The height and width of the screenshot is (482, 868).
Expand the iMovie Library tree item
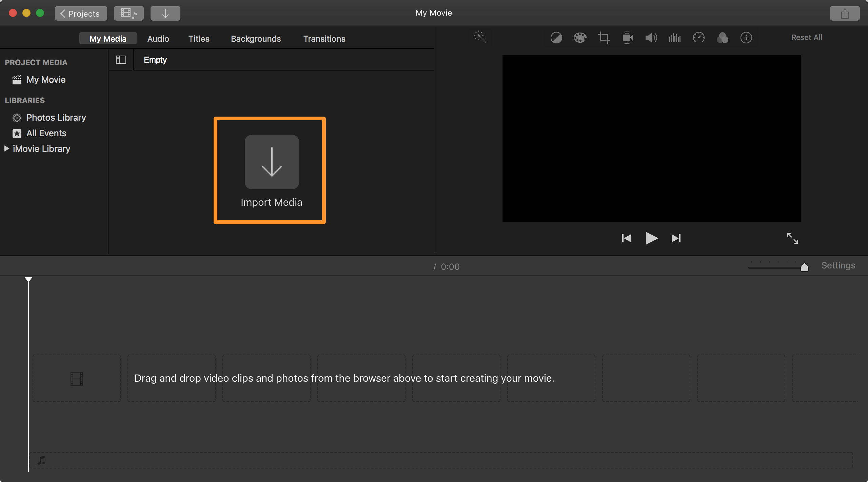point(7,148)
